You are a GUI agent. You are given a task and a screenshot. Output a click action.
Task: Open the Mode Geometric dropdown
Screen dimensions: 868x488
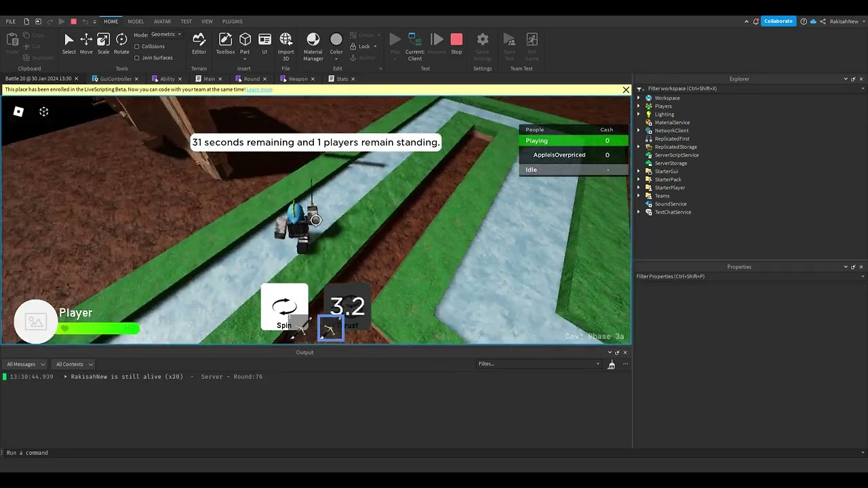165,35
